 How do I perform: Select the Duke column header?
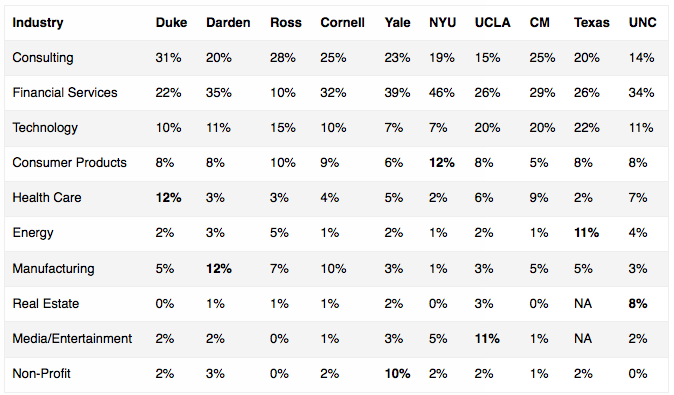pyautogui.click(x=171, y=23)
